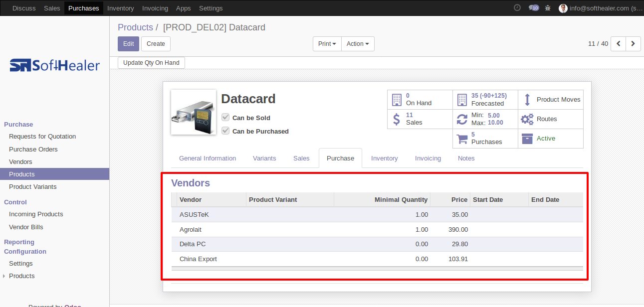Open the Discuss menu
The width and height of the screenshot is (644, 307).
coord(24,8)
